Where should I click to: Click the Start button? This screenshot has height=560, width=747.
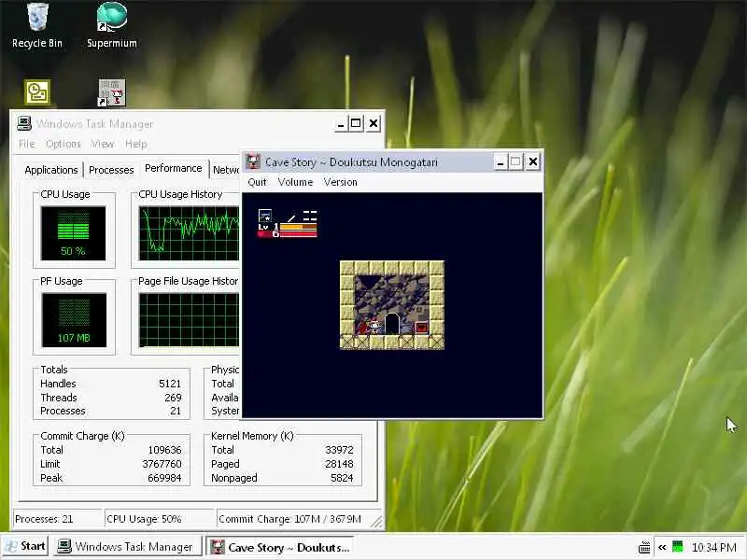coord(25,546)
